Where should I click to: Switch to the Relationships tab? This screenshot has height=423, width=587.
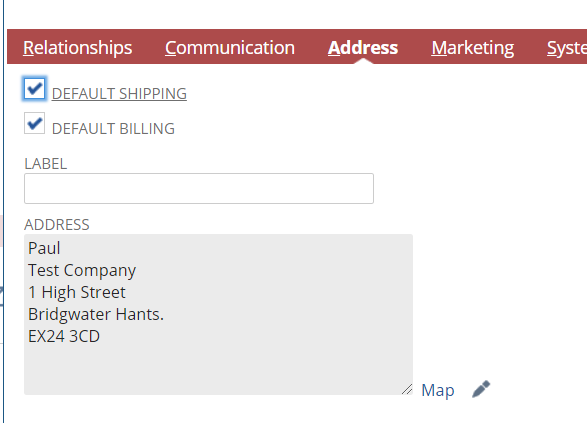click(x=77, y=48)
